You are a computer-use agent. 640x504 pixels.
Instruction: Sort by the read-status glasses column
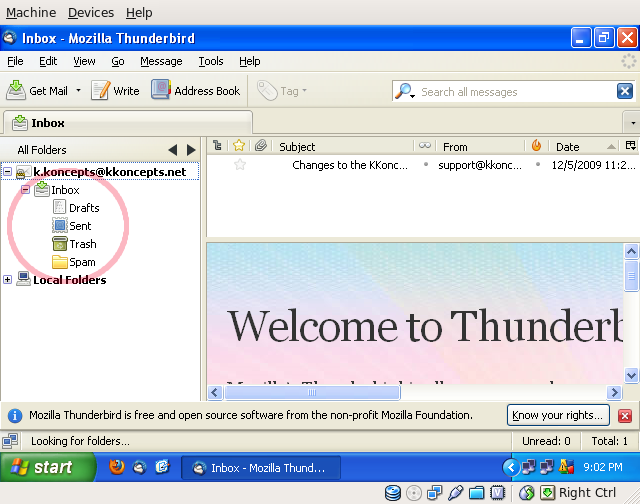pos(425,146)
